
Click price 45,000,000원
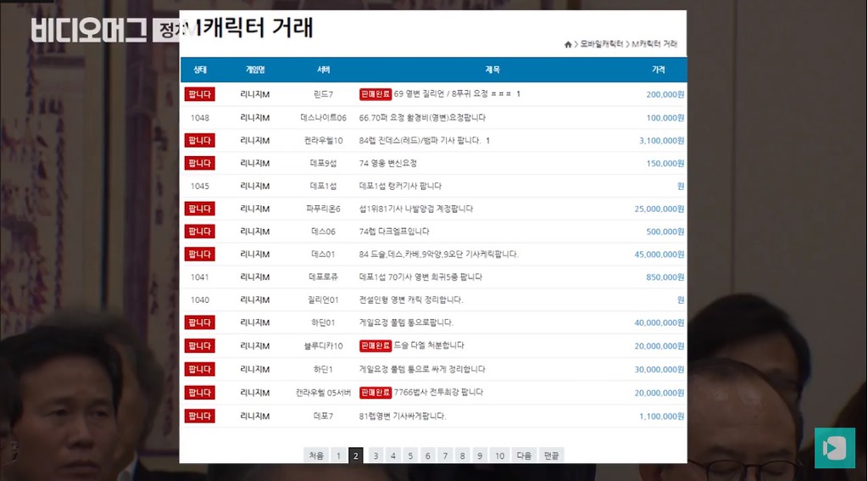[x=659, y=254]
